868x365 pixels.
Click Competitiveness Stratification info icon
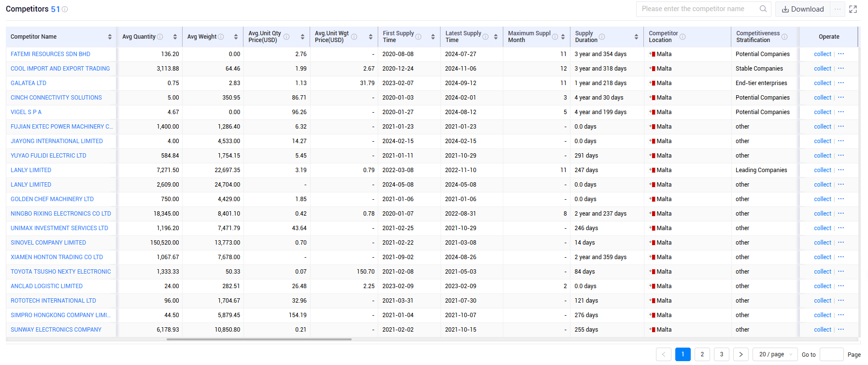[784, 37]
